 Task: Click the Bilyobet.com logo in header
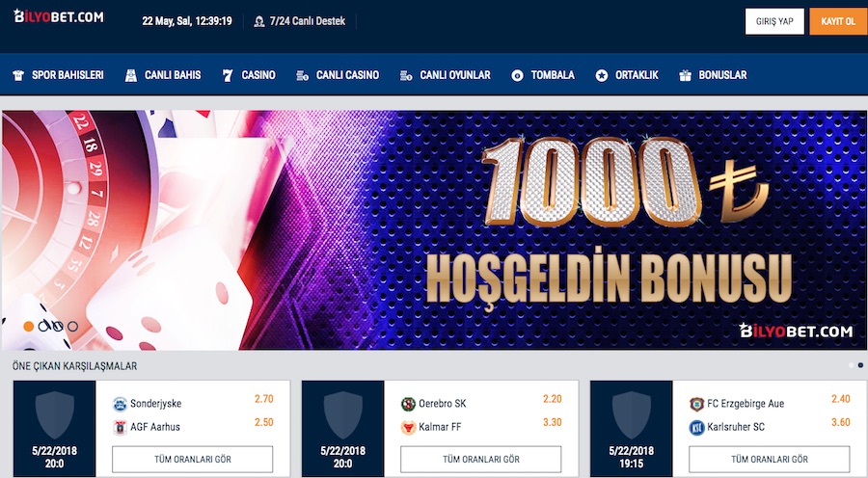click(59, 16)
